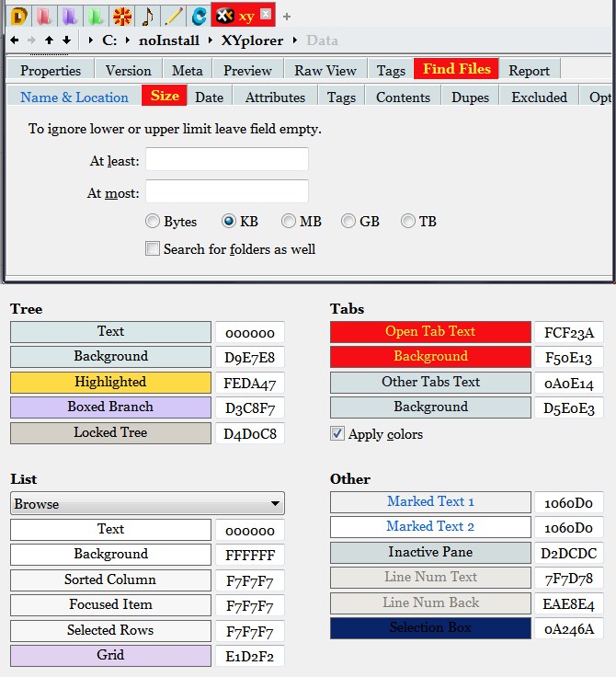Click Boxed Branch color swatch
Viewport: 616px width, 677px height.
pos(110,407)
